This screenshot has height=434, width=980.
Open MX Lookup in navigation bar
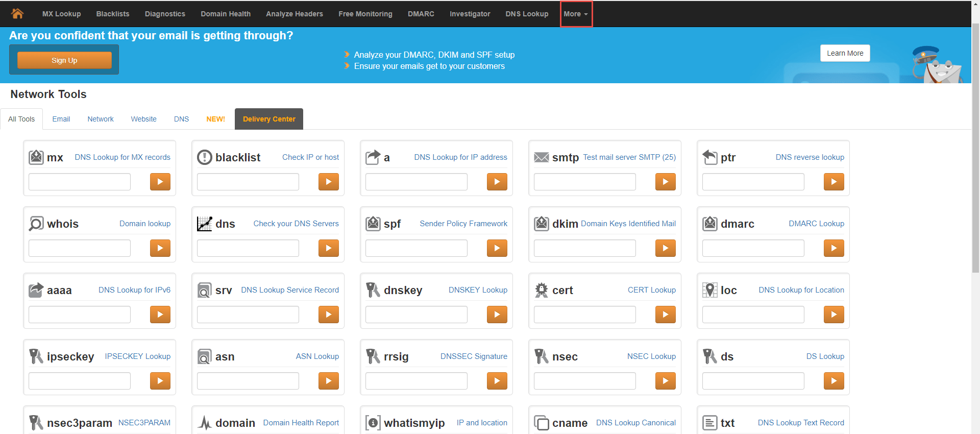61,14
